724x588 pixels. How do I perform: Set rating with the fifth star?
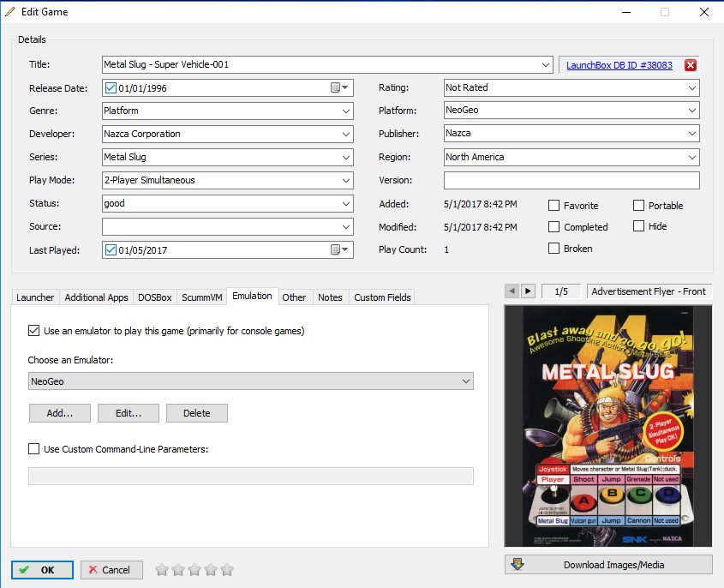226,570
